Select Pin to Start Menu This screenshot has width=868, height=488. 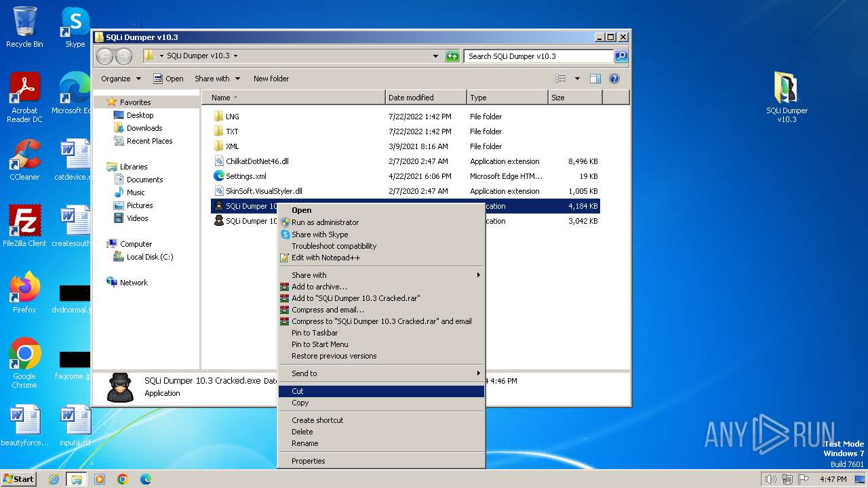381,344
